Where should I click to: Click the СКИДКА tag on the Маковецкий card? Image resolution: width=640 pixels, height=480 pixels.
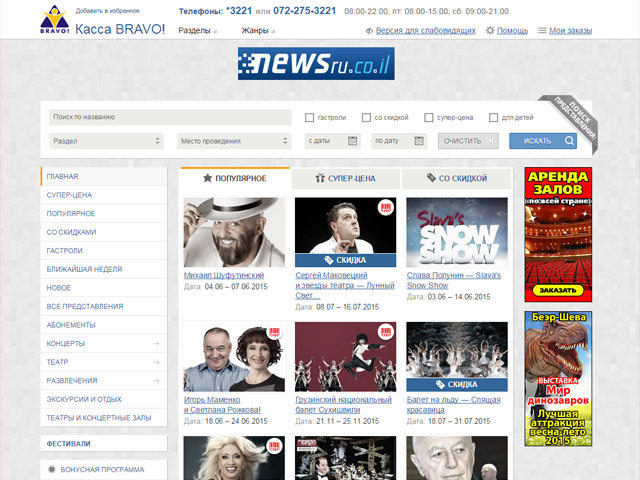click(x=345, y=260)
